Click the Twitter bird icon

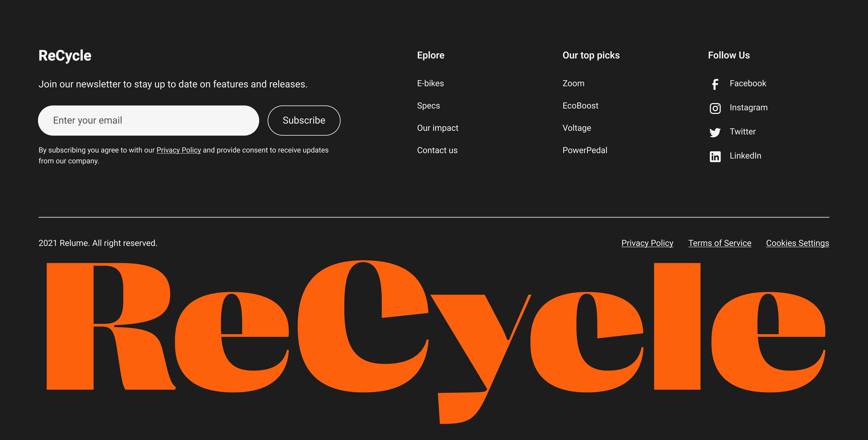point(715,132)
